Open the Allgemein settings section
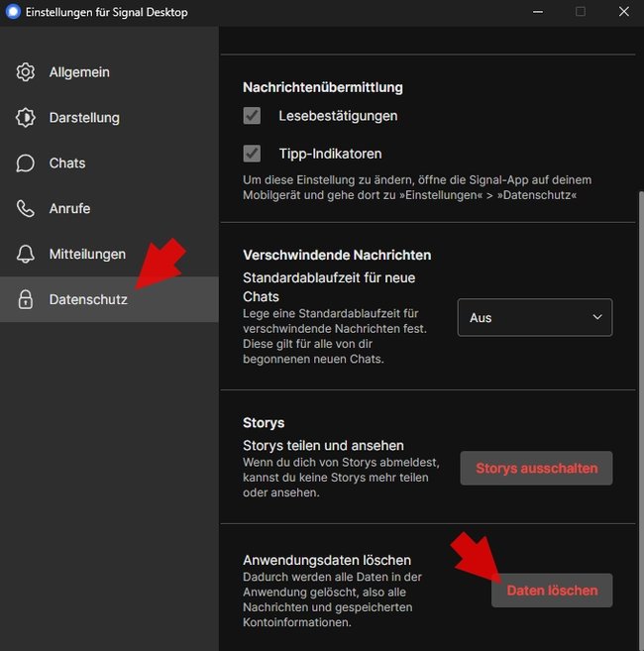Image resolution: width=644 pixels, height=651 pixels. [x=109, y=72]
